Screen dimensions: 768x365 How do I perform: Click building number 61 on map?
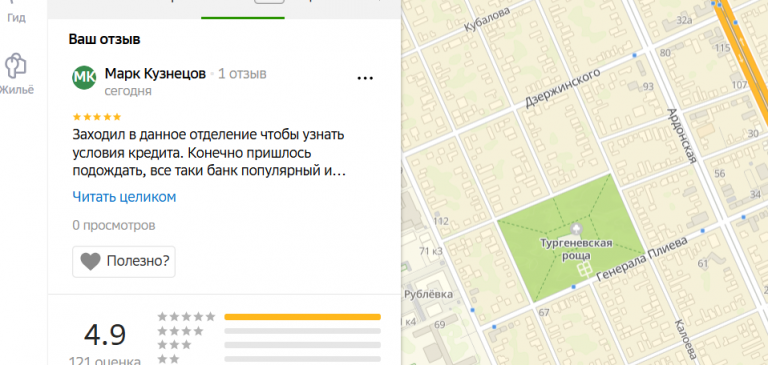click(703, 264)
